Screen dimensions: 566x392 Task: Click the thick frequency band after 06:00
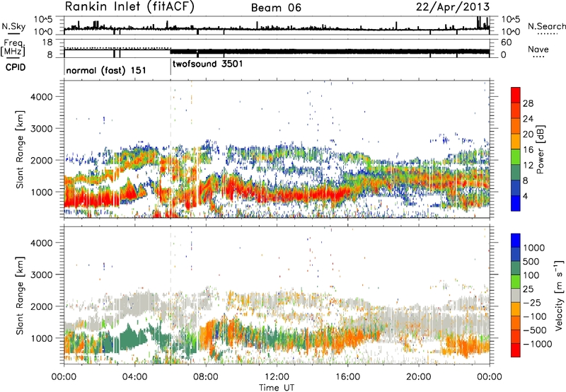coord(330,52)
